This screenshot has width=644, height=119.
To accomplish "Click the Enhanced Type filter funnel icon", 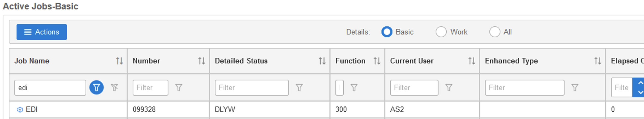I will pyautogui.click(x=575, y=88).
